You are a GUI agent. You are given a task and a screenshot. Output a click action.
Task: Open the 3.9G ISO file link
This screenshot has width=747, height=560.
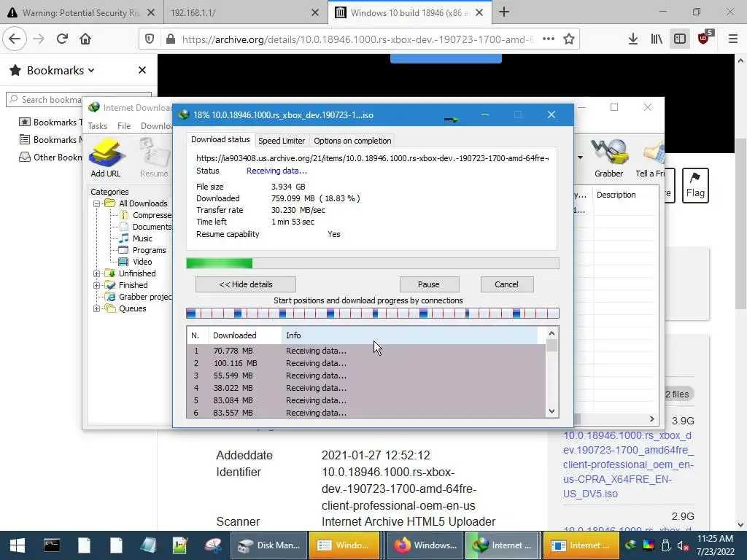click(628, 464)
